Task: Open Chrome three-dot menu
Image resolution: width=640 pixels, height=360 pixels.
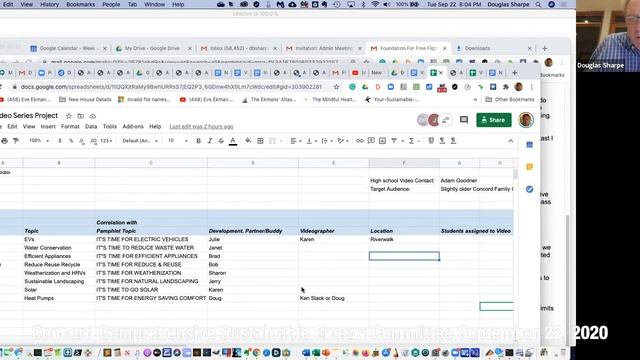Action: click(532, 87)
